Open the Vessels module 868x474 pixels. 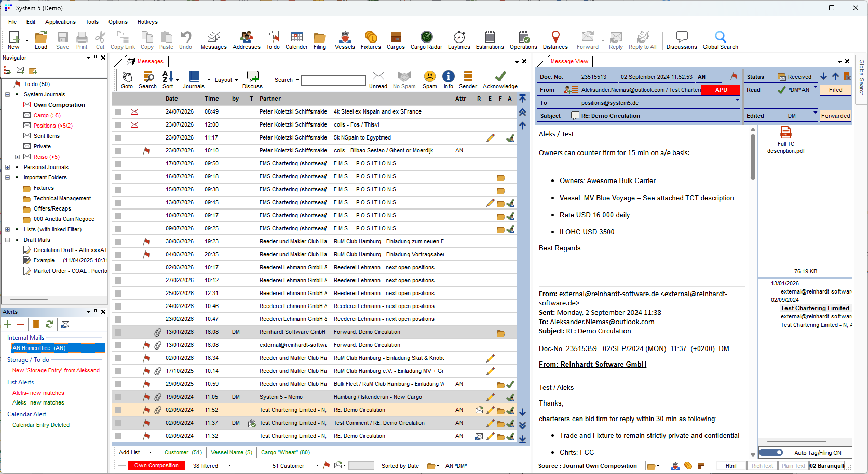point(345,40)
